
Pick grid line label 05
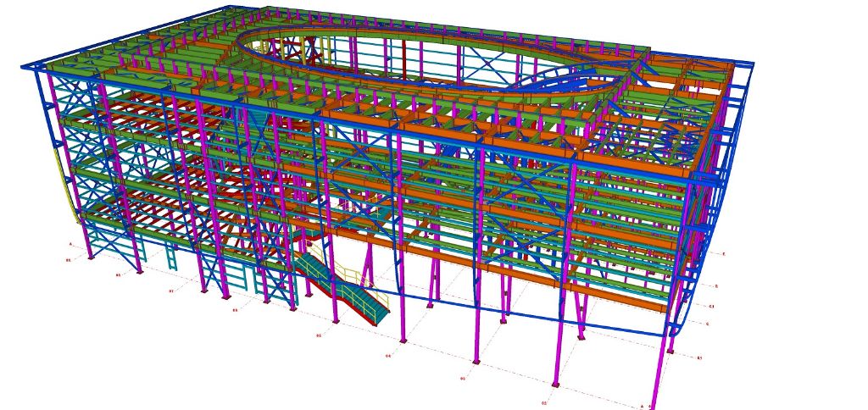[x=319, y=335]
